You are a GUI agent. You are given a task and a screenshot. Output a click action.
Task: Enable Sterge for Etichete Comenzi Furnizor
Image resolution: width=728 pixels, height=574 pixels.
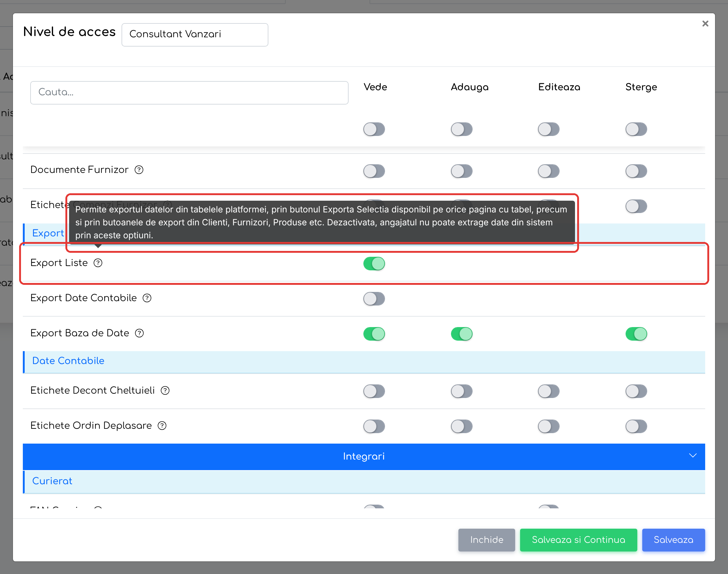tap(636, 206)
